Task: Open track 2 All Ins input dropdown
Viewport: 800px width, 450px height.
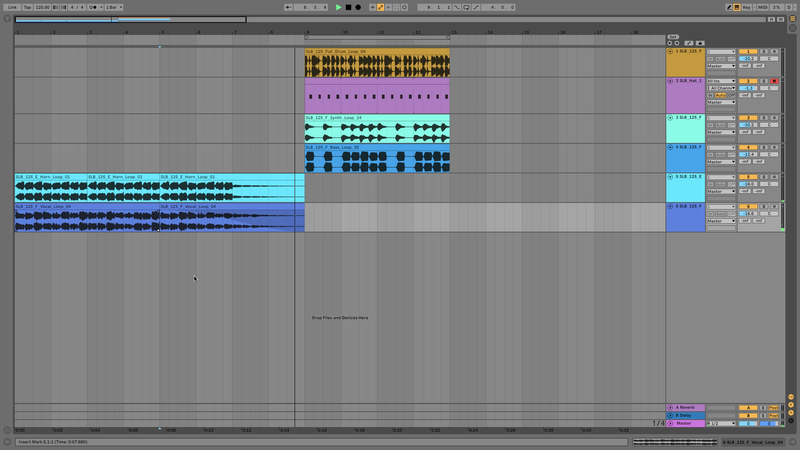Action: coord(721,81)
